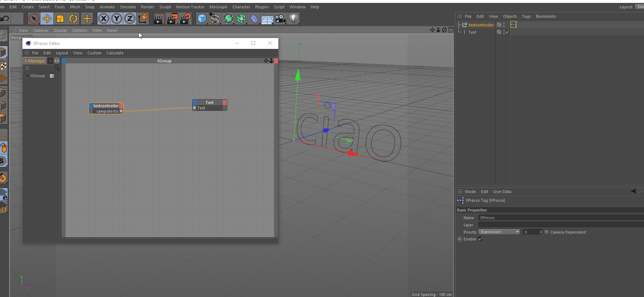Screen dimensions: 644x297
Task: Toggle the Text object visibility dots
Action: point(504,32)
